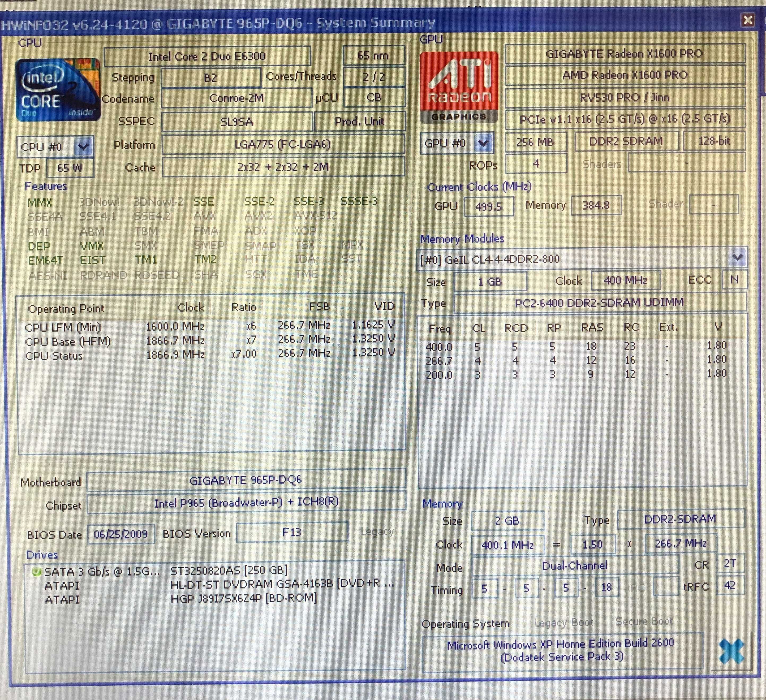Click the Intel Core 2 Duo E6300 name field

(207, 56)
